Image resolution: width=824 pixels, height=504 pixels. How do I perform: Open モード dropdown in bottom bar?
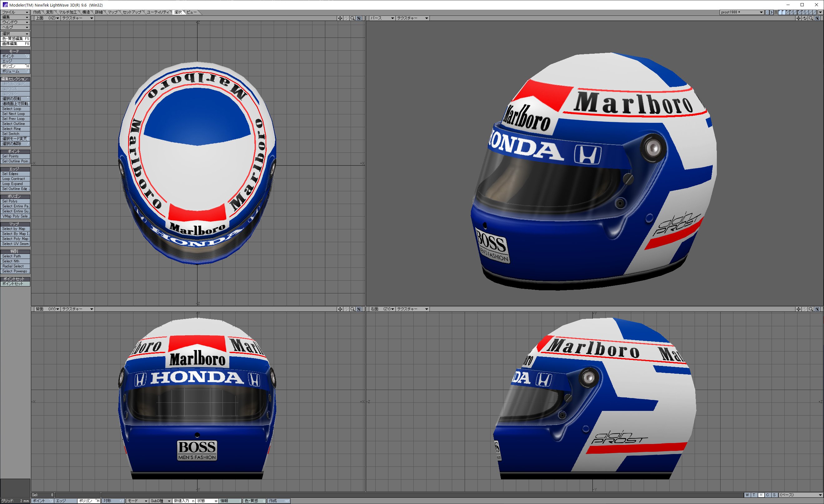point(137,501)
